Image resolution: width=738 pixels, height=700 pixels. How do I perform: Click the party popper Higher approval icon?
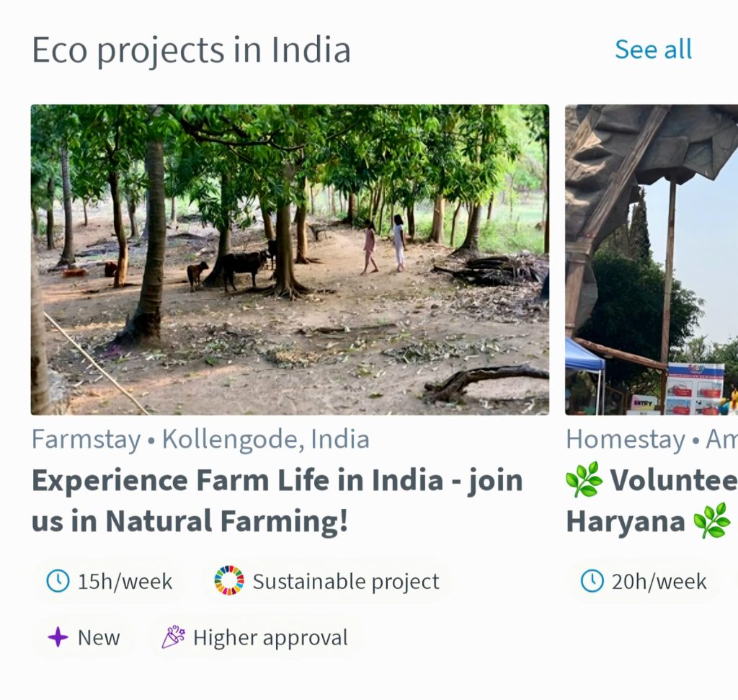[x=173, y=637]
